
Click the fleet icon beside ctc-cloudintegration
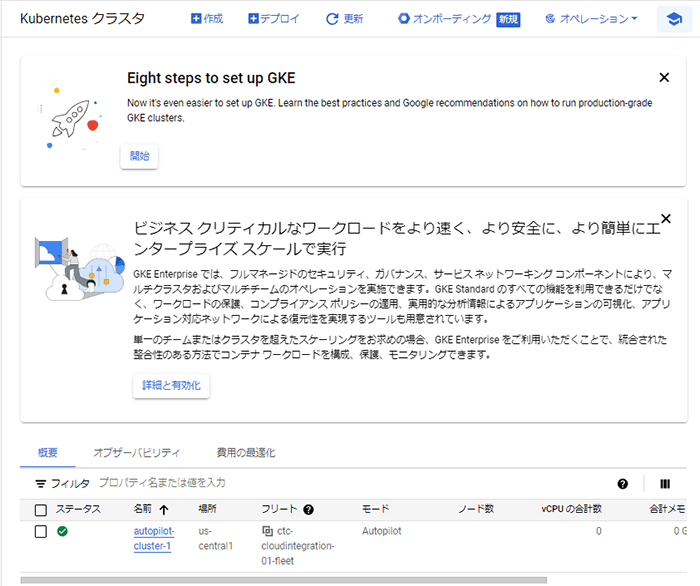267,531
